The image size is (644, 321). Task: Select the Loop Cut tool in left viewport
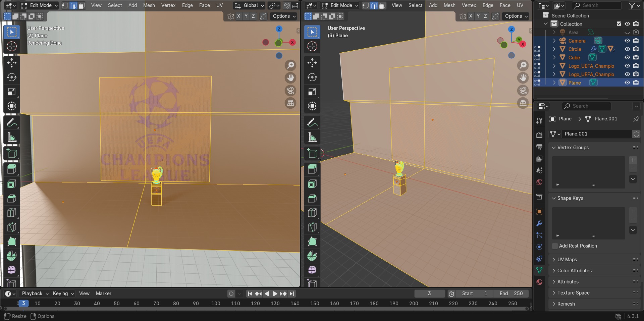[x=12, y=213]
